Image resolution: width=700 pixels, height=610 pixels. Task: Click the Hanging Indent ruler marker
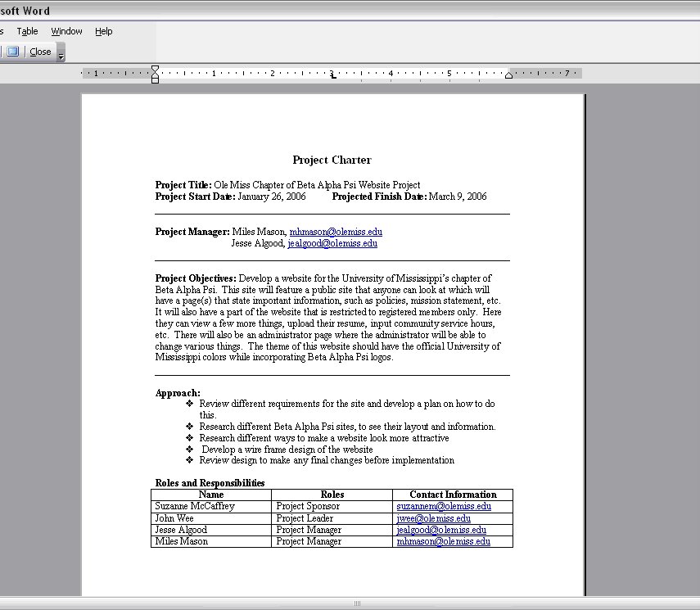155,75
